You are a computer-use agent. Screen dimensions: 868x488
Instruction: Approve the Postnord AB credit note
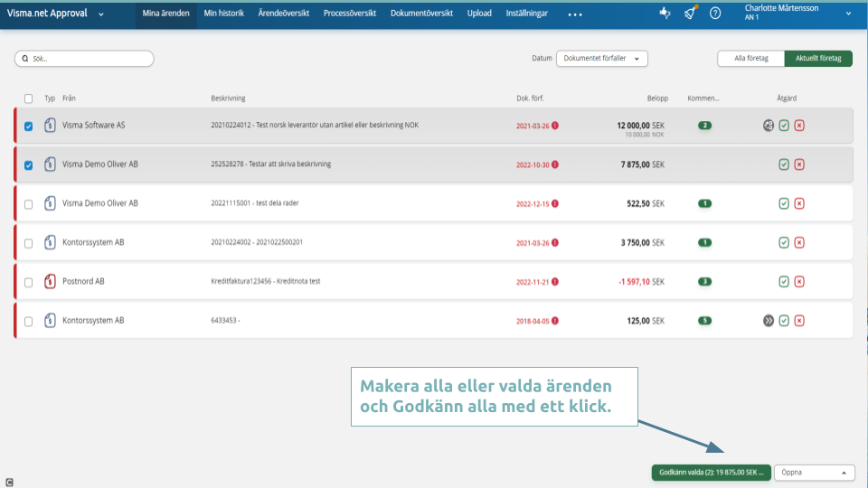point(784,282)
